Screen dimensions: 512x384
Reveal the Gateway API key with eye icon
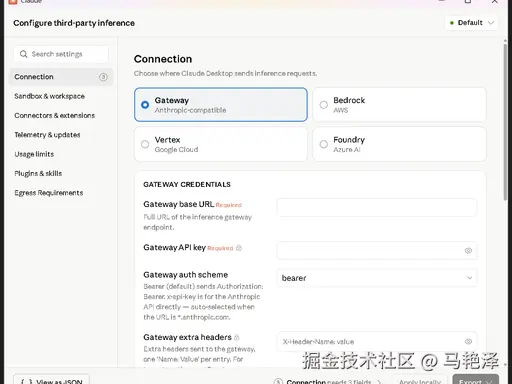point(468,251)
